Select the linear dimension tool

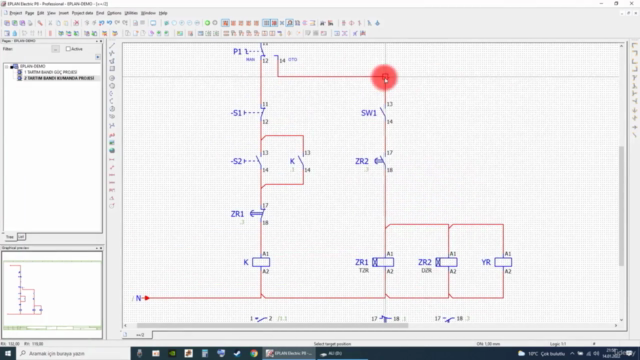[x=112, y=160]
